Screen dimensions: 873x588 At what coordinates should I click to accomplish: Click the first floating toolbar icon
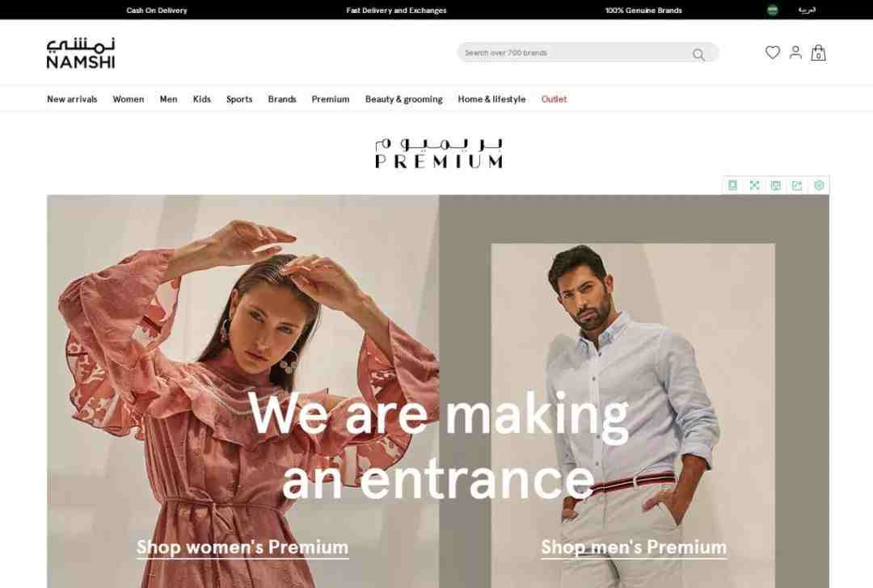point(732,185)
